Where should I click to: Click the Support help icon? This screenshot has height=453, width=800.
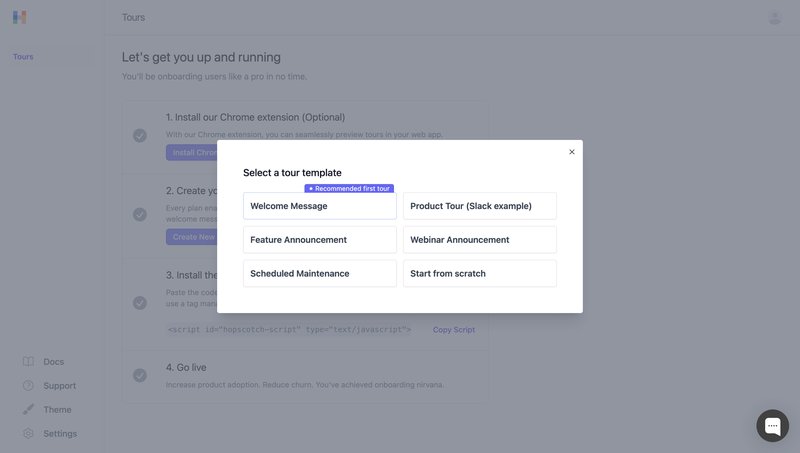[x=28, y=386]
